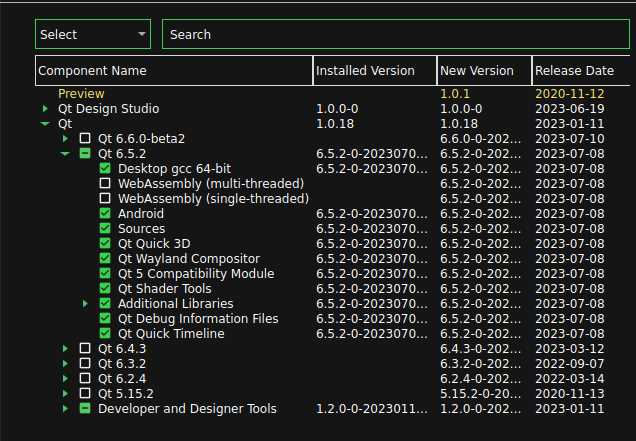Expand the Qt 6.4.3 node
The image size is (636, 441).
(65, 348)
